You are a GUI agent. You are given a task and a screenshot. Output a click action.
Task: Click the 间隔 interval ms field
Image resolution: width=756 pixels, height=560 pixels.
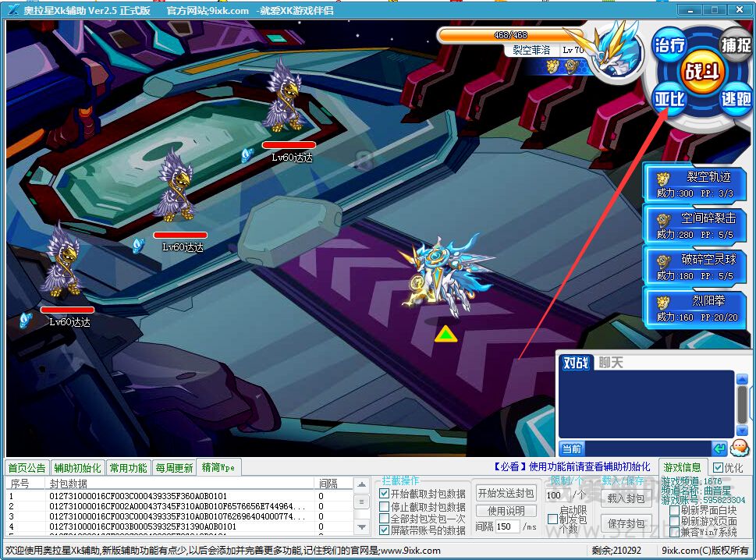point(507,526)
